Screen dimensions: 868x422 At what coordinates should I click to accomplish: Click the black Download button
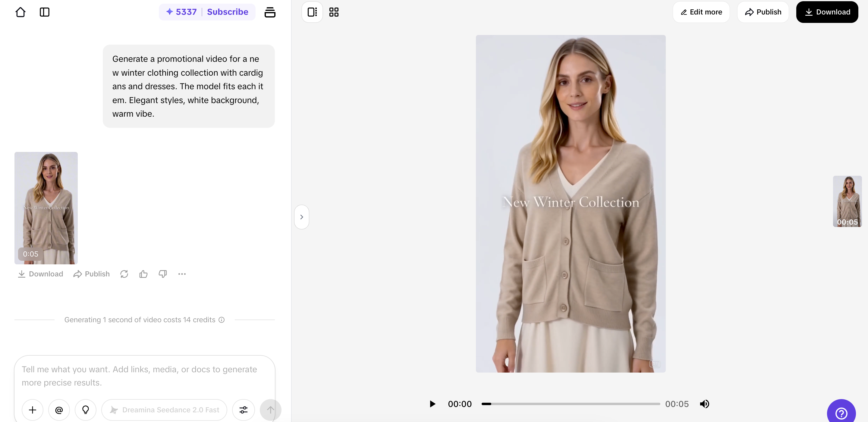827,12
